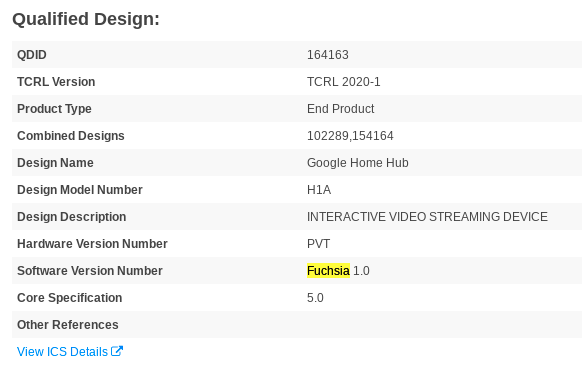Click the INTERACTIVE VIDEO STREAMING DEVICE description
582x378 pixels.
tap(427, 217)
